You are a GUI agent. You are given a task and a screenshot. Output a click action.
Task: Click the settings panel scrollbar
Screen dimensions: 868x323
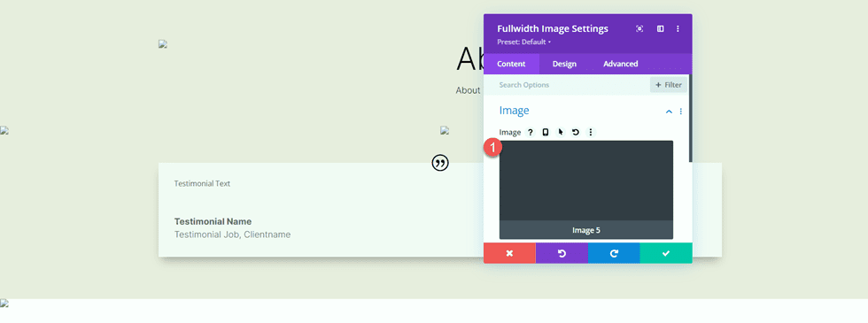point(690,119)
